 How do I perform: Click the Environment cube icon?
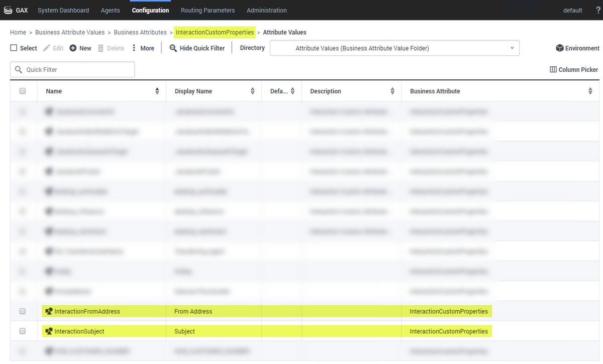tap(560, 48)
